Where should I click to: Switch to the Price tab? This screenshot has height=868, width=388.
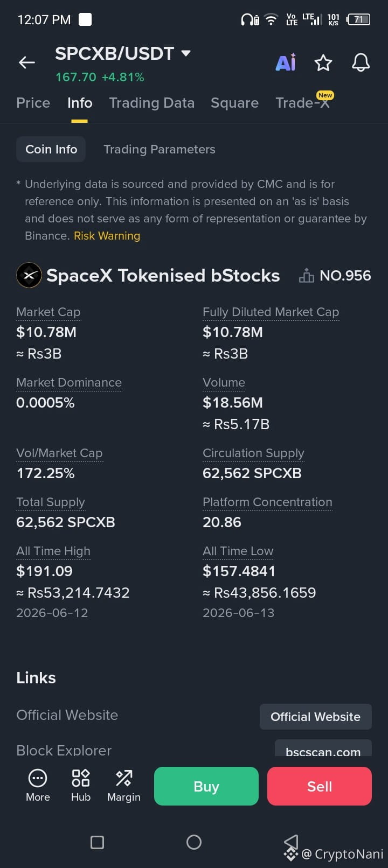point(33,103)
